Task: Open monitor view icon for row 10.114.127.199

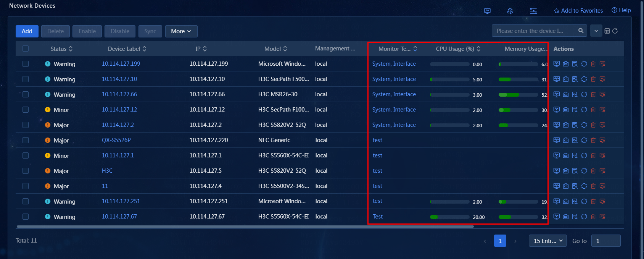Action: 557,64
